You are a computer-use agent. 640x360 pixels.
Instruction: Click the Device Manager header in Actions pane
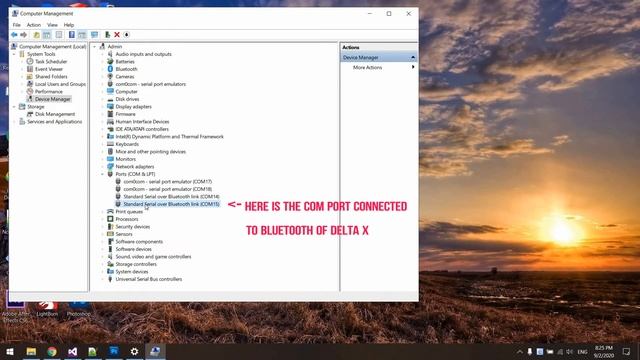(x=379, y=58)
